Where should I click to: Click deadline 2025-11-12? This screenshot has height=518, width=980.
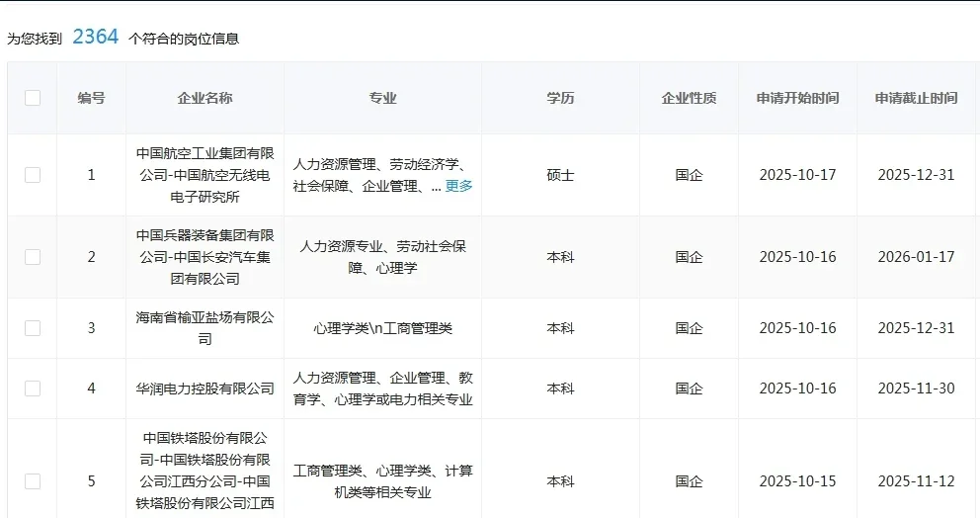click(x=916, y=481)
